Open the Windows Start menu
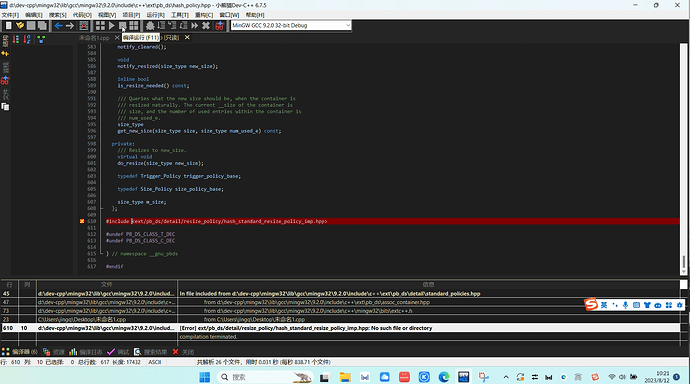Image resolution: width=690 pixels, height=384 pixels. tap(205, 377)
